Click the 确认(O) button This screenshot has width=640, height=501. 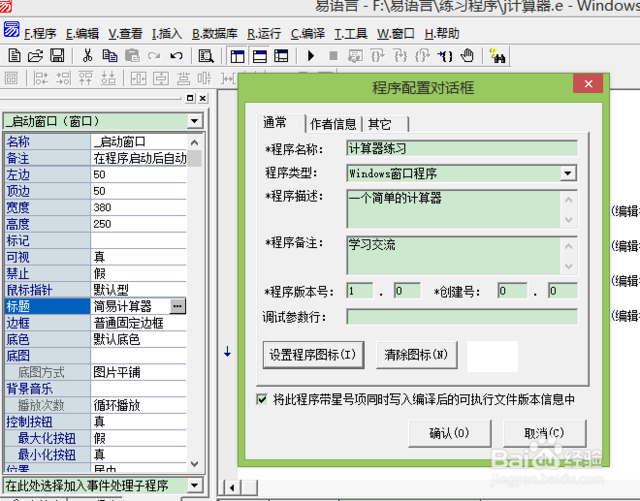coord(449,434)
